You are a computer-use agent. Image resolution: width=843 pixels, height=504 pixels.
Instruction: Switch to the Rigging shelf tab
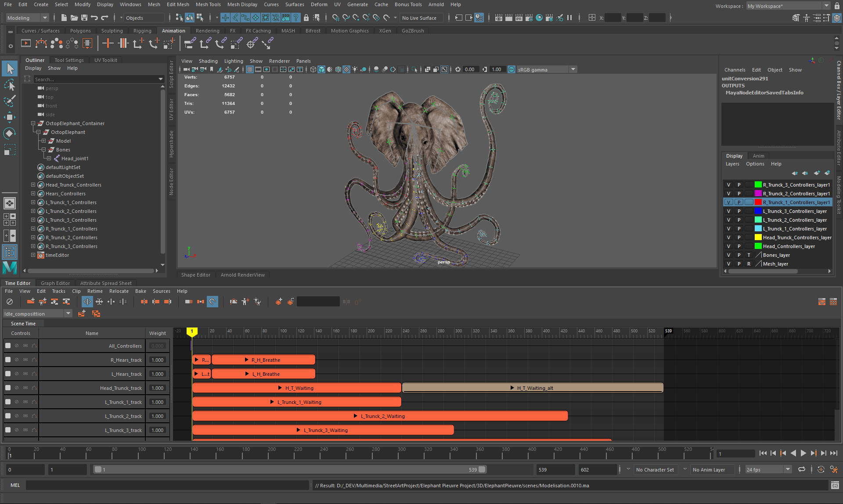[142, 31]
